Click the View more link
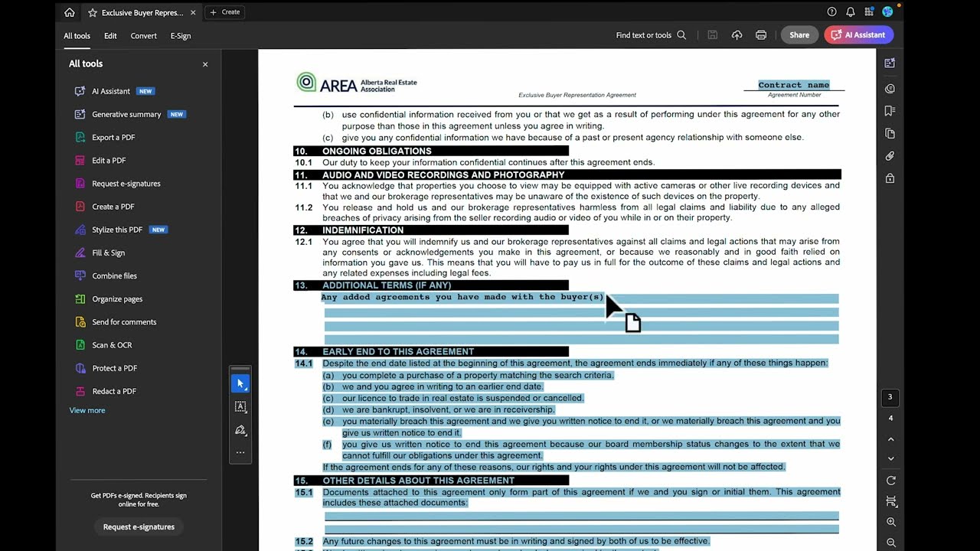 87,410
